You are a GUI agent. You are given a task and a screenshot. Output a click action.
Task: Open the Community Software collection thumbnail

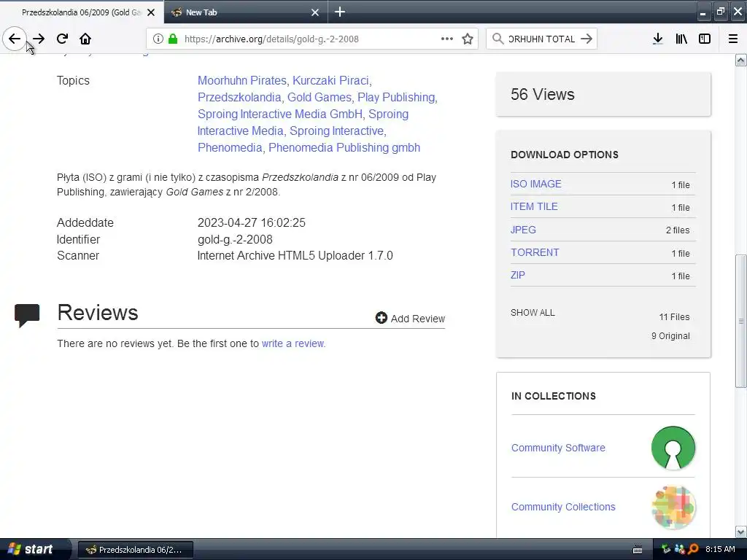pos(673,448)
